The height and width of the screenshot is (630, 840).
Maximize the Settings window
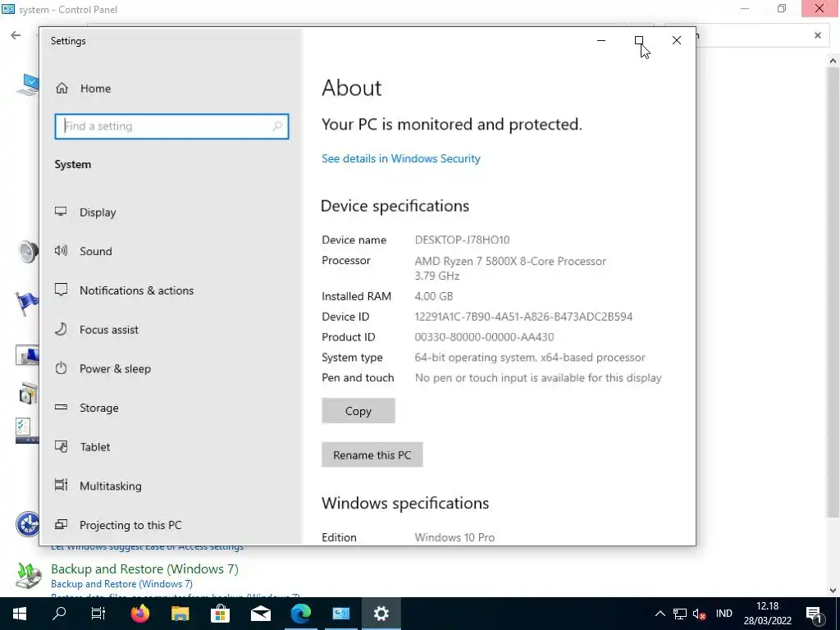click(638, 40)
